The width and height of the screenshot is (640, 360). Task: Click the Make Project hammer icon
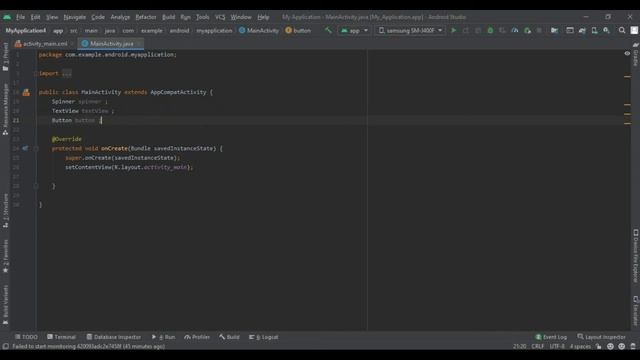[x=328, y=30]
